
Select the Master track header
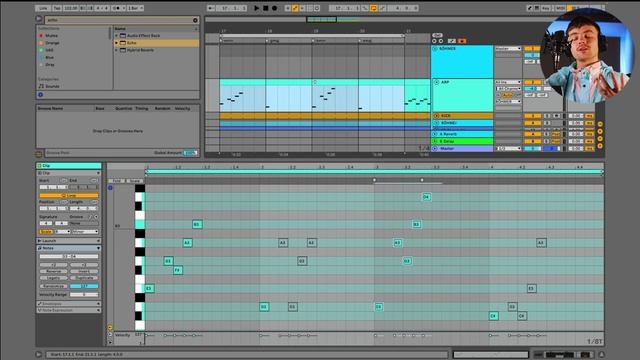point(462,149)
